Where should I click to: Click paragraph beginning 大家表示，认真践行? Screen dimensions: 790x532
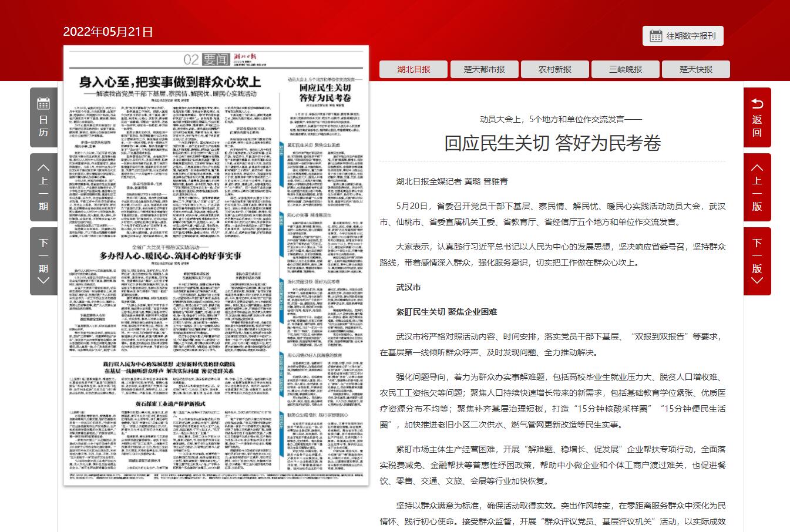tap(552, 255)
